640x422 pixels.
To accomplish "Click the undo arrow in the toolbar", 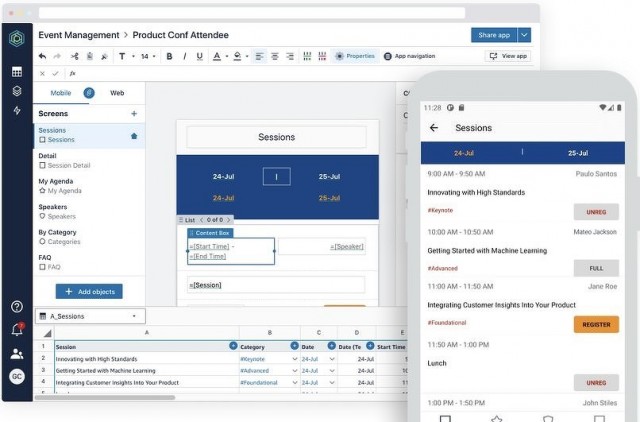I will click(x=42, y=56).
